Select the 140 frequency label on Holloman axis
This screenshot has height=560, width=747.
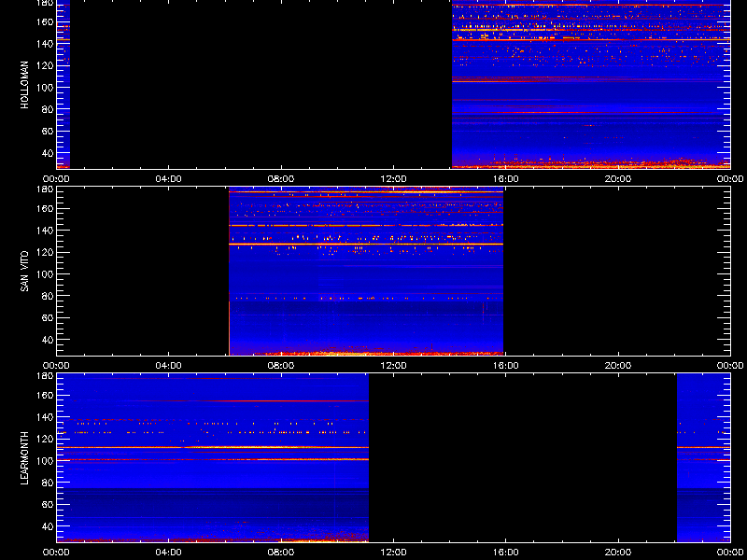[46, 44]
